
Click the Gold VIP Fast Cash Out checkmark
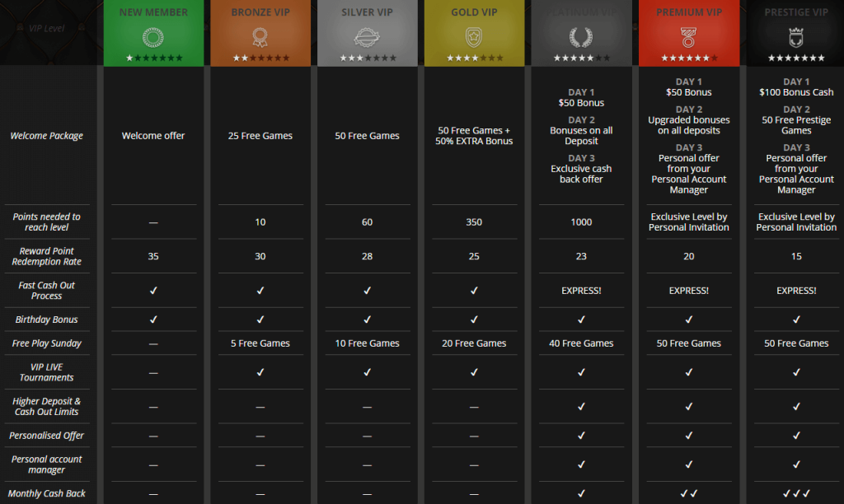pos(474,291)
